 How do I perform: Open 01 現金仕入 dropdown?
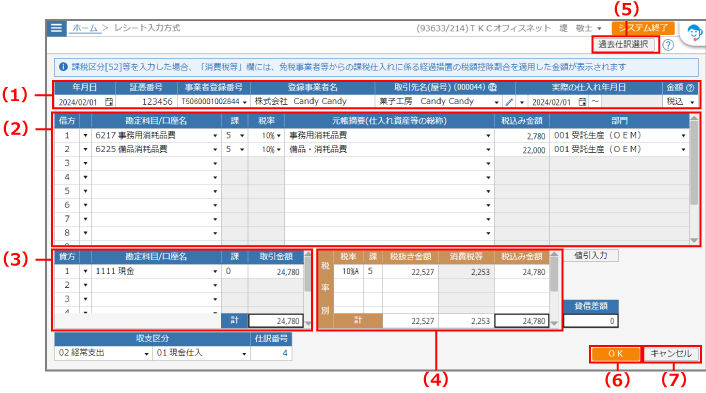click(244, 354)
